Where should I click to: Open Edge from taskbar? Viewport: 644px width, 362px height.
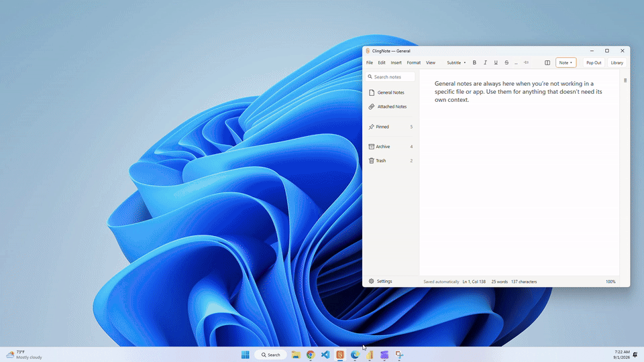pos(355,355)
